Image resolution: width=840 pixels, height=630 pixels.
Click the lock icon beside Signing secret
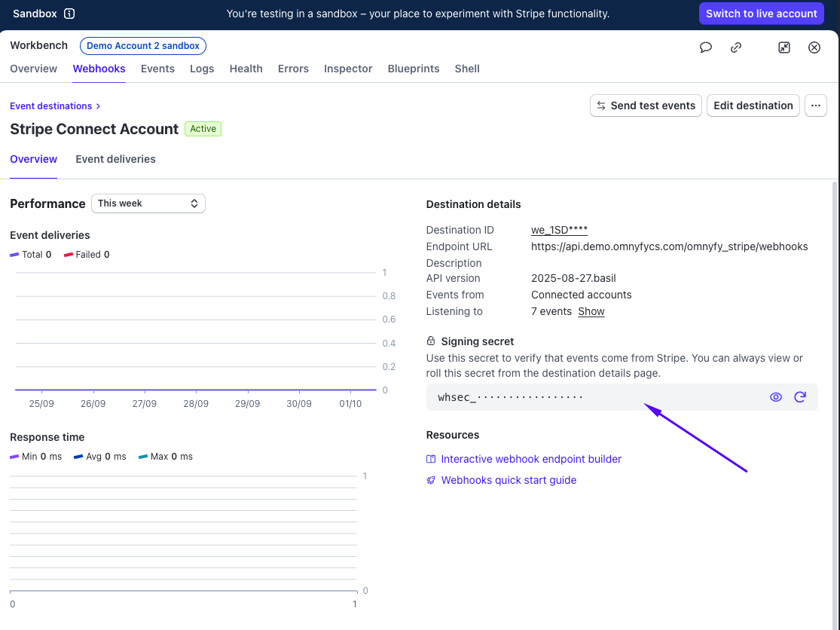[x=431, y=341]
